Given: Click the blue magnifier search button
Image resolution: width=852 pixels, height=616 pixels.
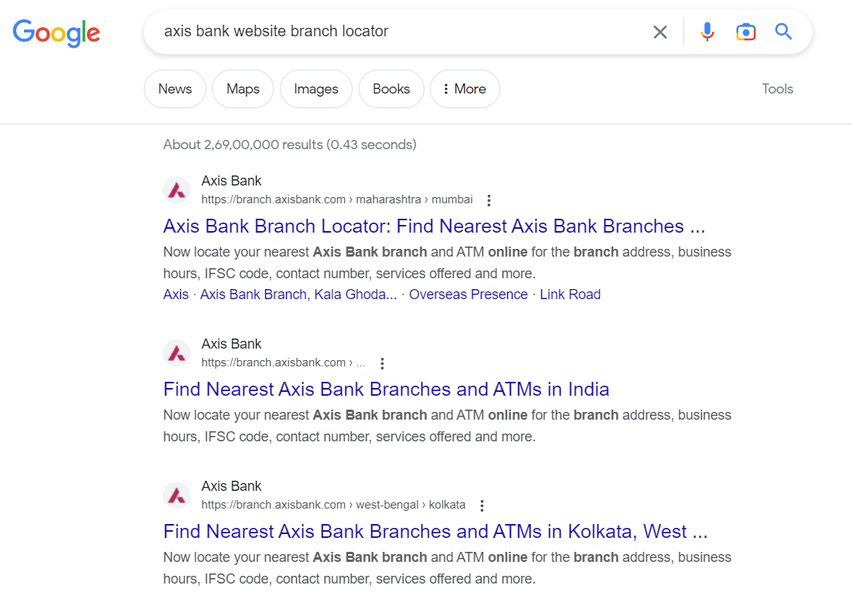Looking at the screenshot, I should pos(783,32).
